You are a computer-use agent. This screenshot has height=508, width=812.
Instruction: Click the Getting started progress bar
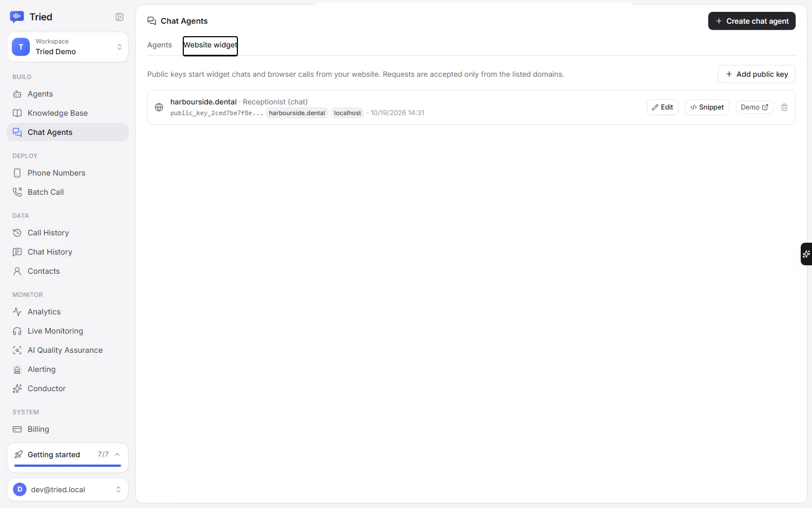68,466
